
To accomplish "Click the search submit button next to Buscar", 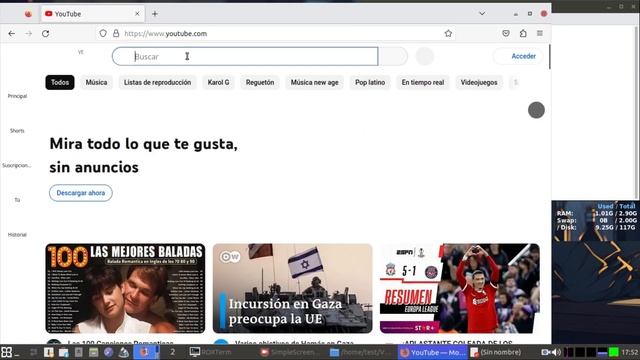I will (x=393, y=56).
